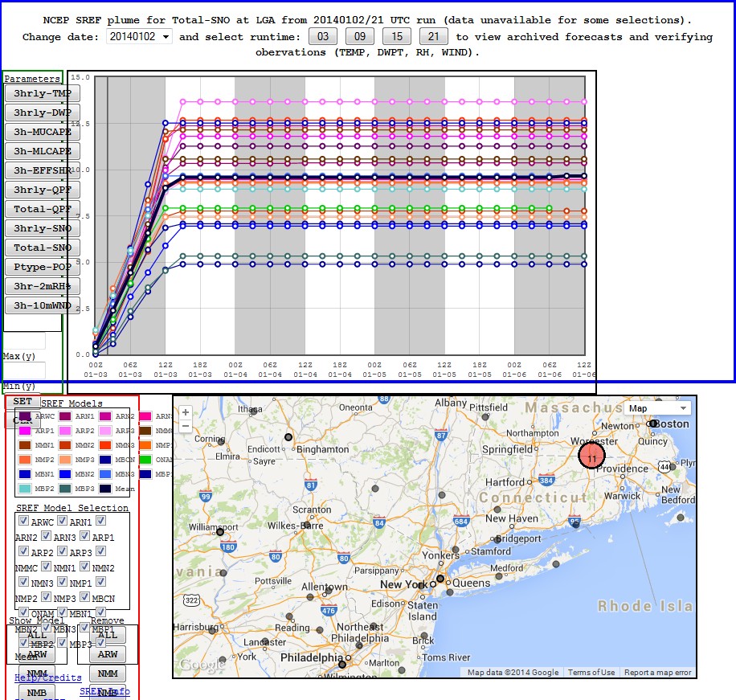Click the green ONAM color swatch
Viewport: 736px width, 700px height.
(145, 459)
